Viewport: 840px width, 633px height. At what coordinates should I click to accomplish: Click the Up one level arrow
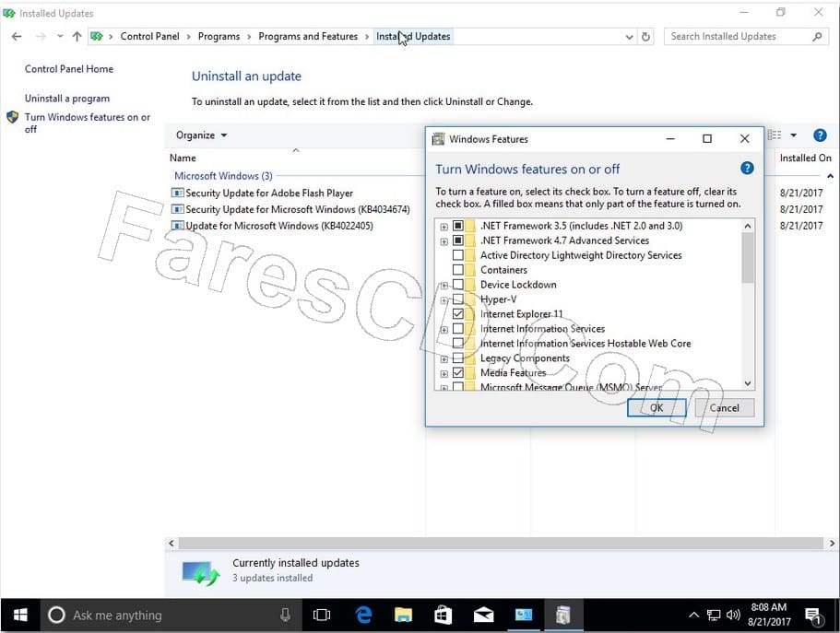77,37
